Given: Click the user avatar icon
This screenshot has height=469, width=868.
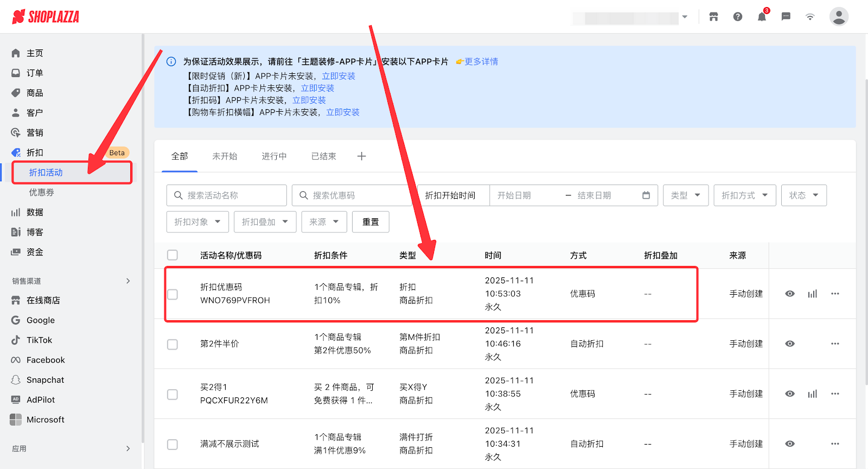Looking at the screenshot, I should [x=838, y=17].
